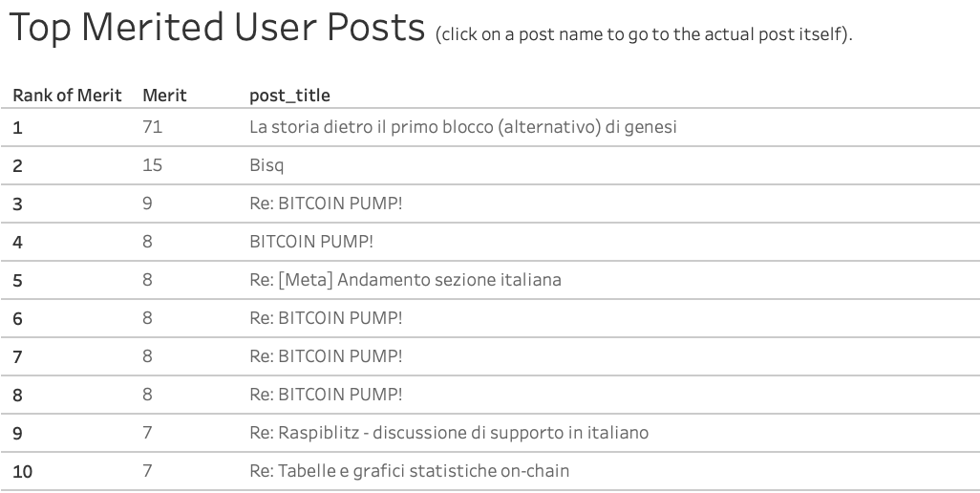The height and width of the screenshot is (493, 980).
Task: Select the merit value 71
Action: click(x=153, y=127)
